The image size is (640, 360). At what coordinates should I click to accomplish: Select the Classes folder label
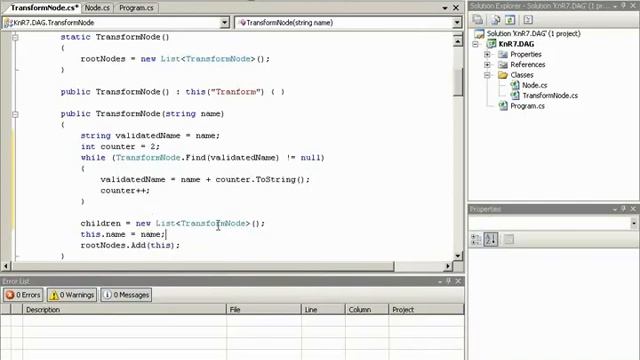point(522,75)
